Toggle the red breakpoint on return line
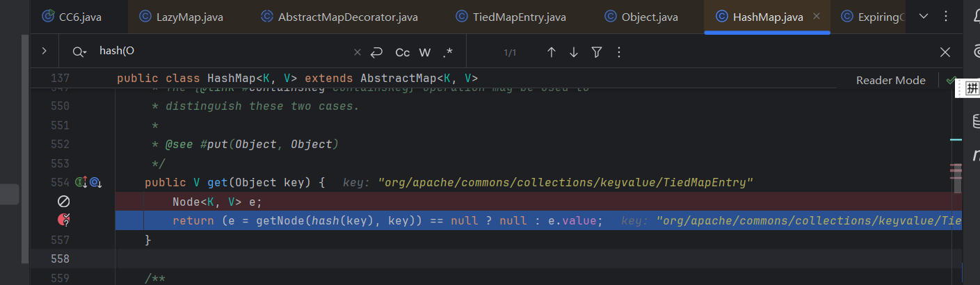The height and width of the screenshot is (285, 980). point(63,220)
